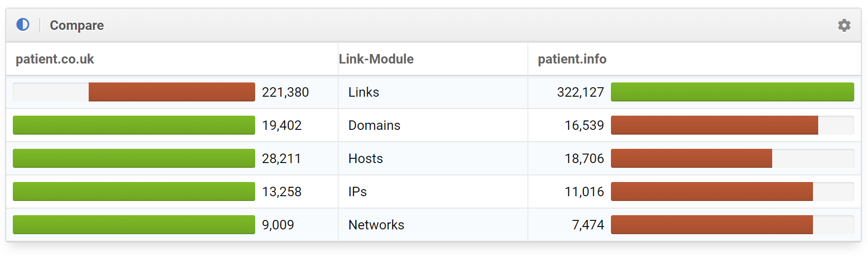
Task: Click the Link-Module column header
Action: coord(376,59)
